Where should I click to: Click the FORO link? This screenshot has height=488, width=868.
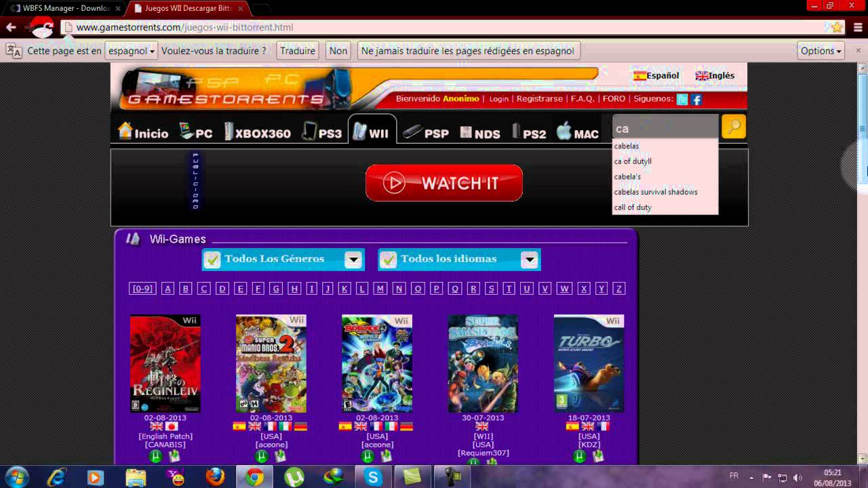point(614,99)
